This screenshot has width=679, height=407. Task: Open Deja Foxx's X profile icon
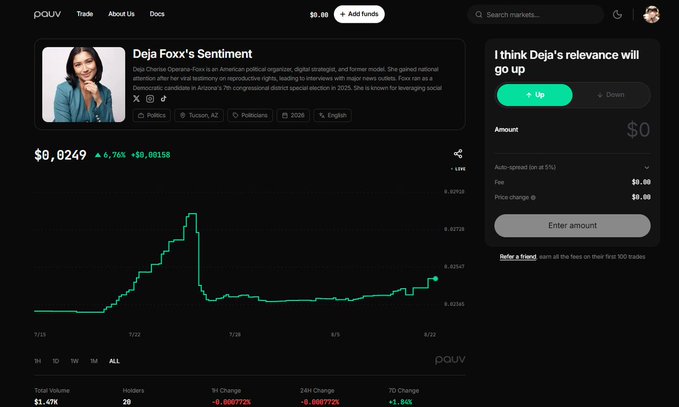(x=136, y=99)
